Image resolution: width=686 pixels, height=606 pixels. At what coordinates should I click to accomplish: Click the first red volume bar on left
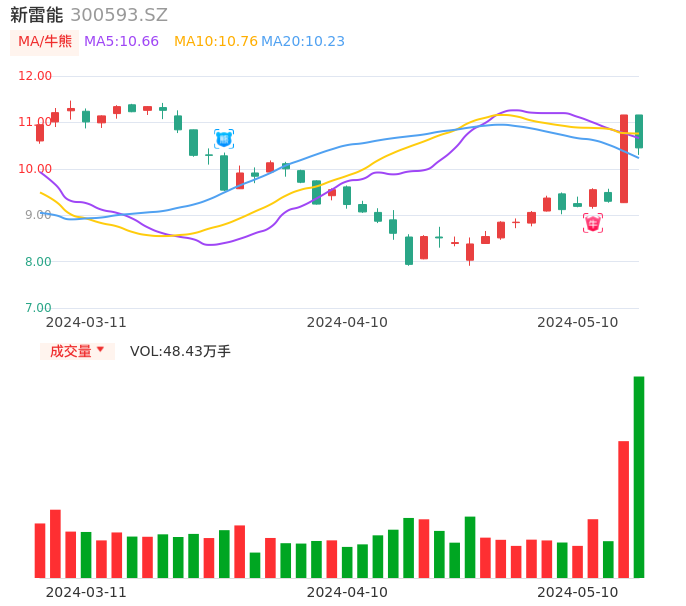point(40,550)
